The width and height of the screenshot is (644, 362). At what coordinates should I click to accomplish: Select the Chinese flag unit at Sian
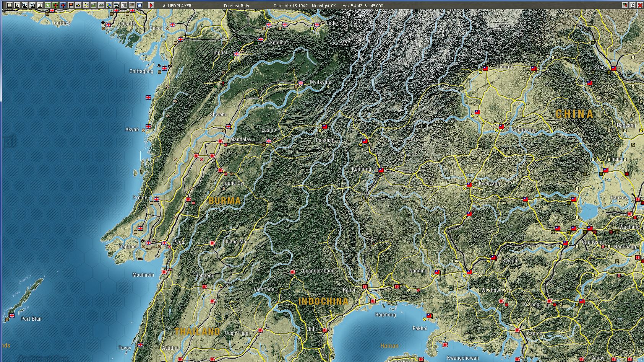coord(614,68)
